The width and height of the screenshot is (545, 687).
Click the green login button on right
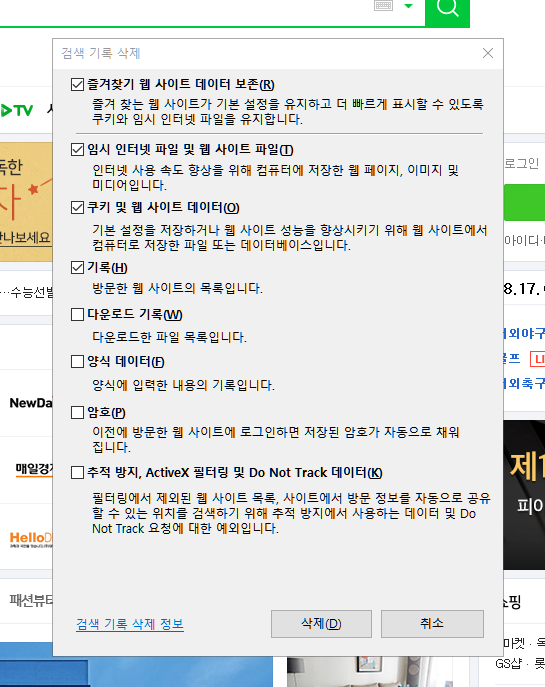pos(524,202)
